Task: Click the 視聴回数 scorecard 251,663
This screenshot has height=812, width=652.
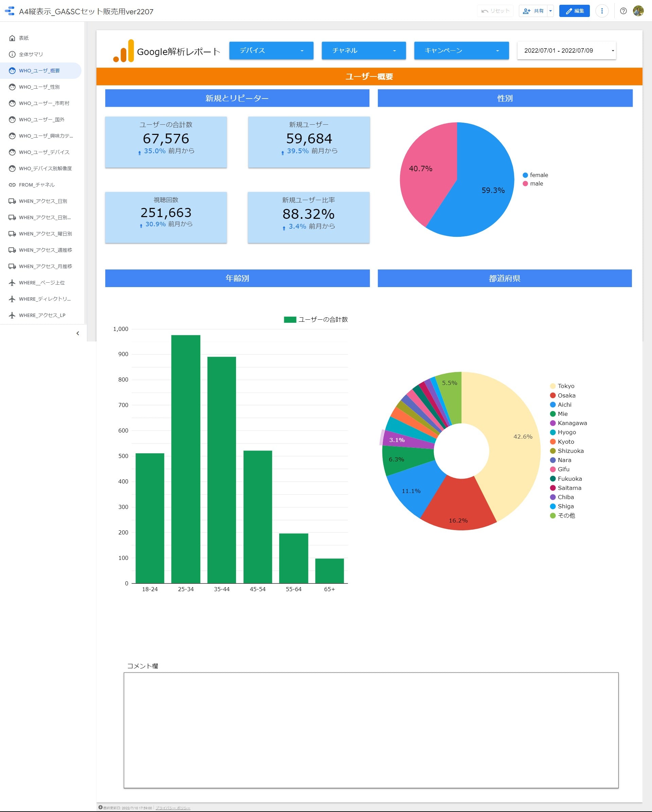Action: point(166,217)
